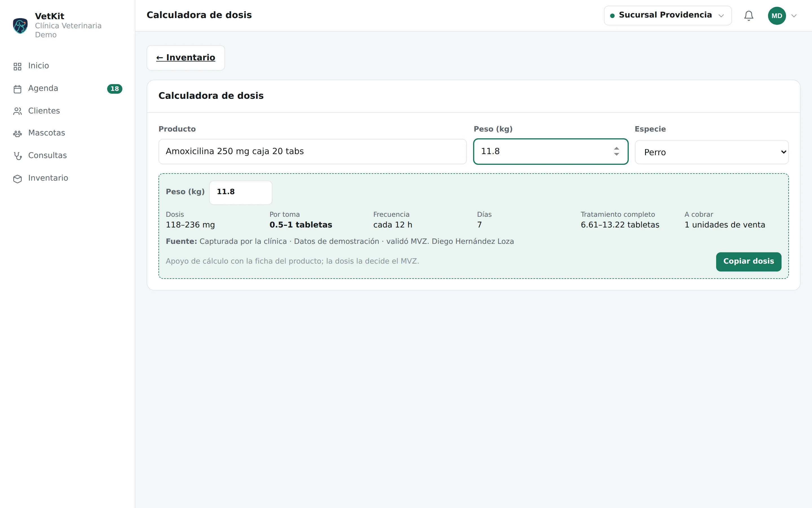Screen dimensions: 812x508
Task: Click the Agenda calendar icon
Action: click(x=17, y=89)
